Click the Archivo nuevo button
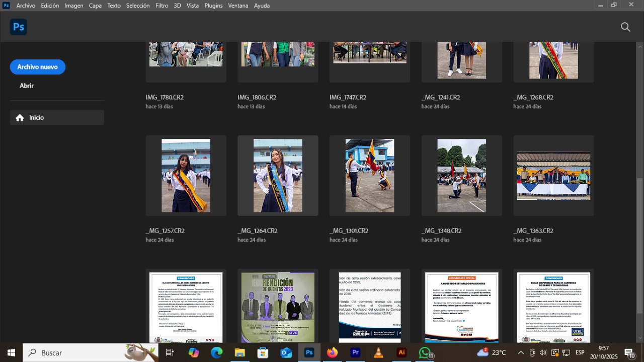This screenshot has width=644, height=362. [38, 67]
